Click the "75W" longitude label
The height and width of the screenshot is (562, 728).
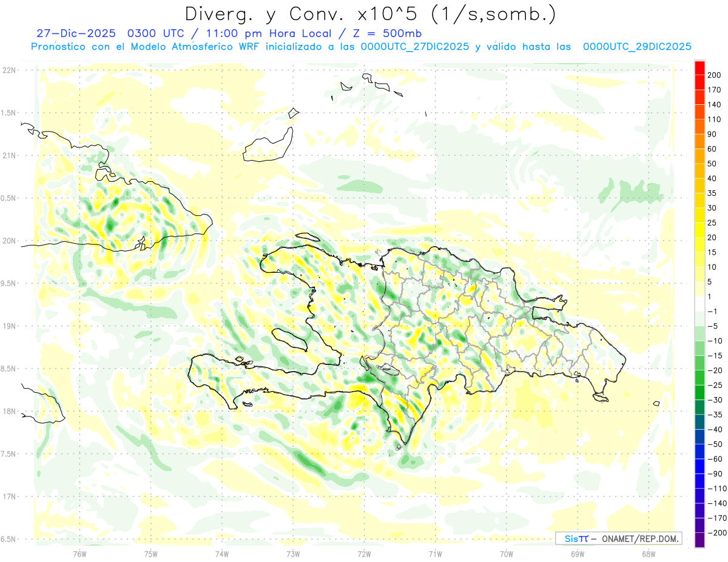(x=151, y=554)
